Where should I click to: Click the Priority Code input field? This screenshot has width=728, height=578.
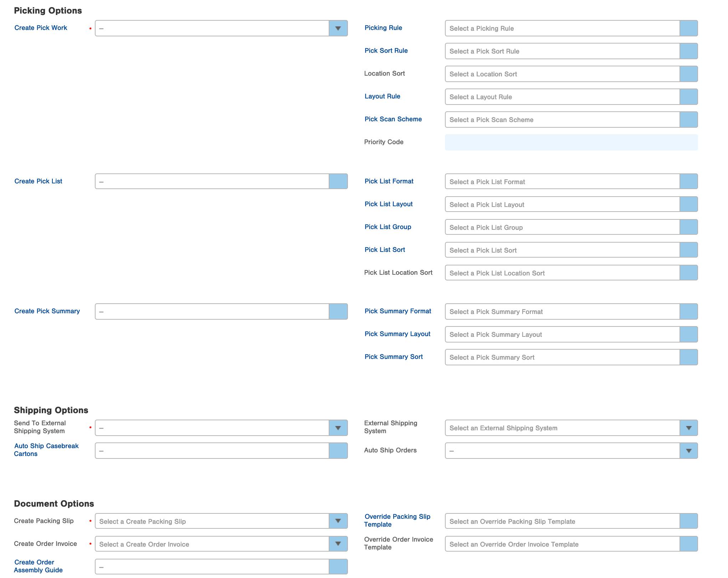point(571,142)
